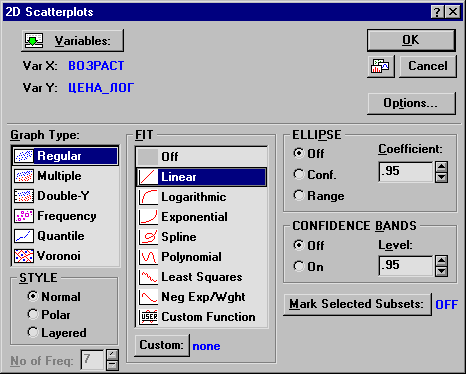Set Ellipse to Off
Viewport: 466px width, 374px height.
(x=299, y=153)
